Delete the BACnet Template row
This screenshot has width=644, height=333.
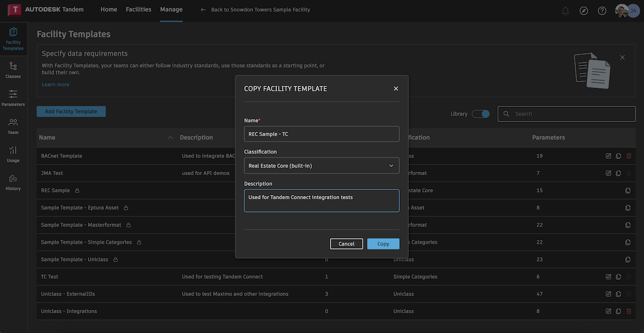pos(629,156)
